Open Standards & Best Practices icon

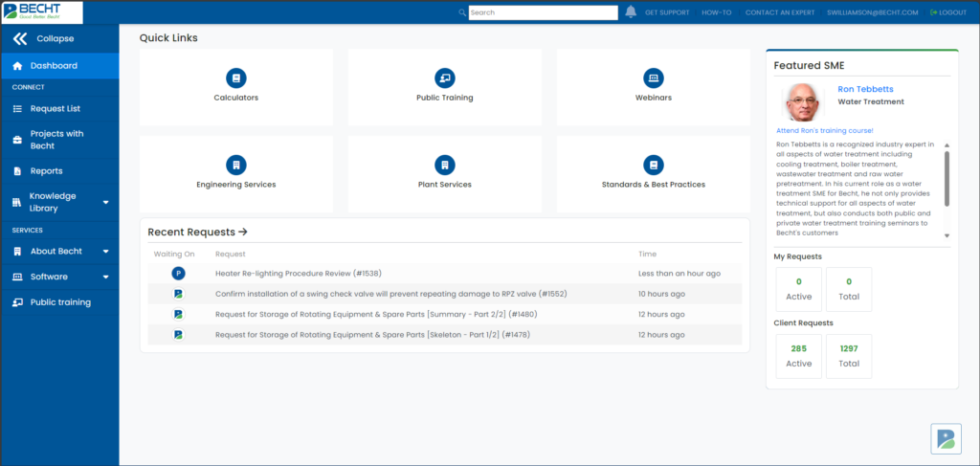pyautogui.click(x=653, y=165)
